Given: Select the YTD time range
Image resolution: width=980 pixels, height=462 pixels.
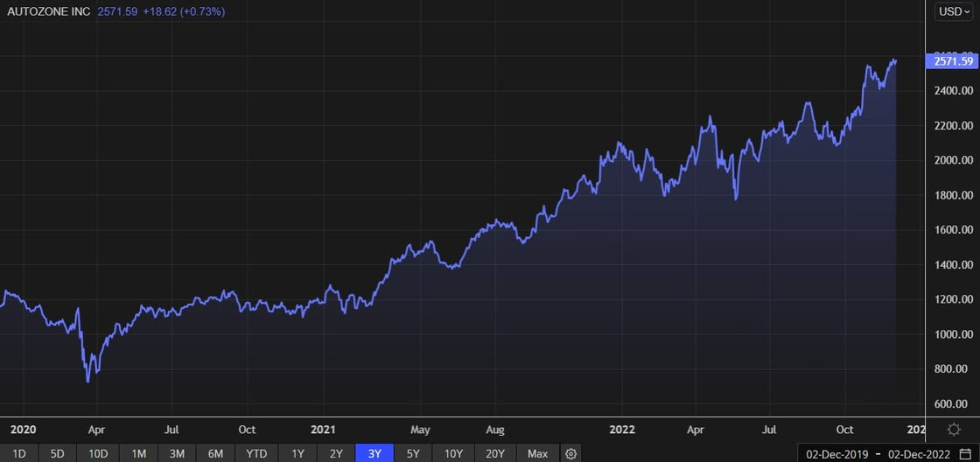Looking at the screenshot, I should [x=256, y=453].
